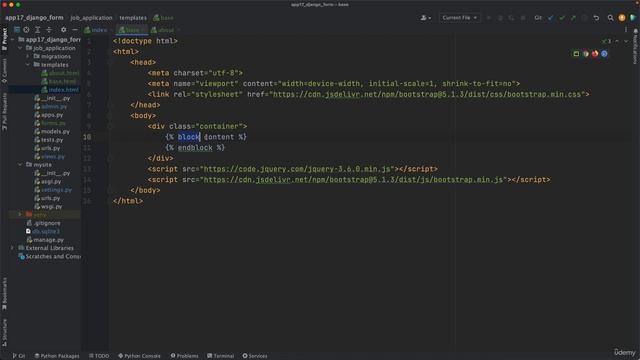Expand the migrations folder

28,56
